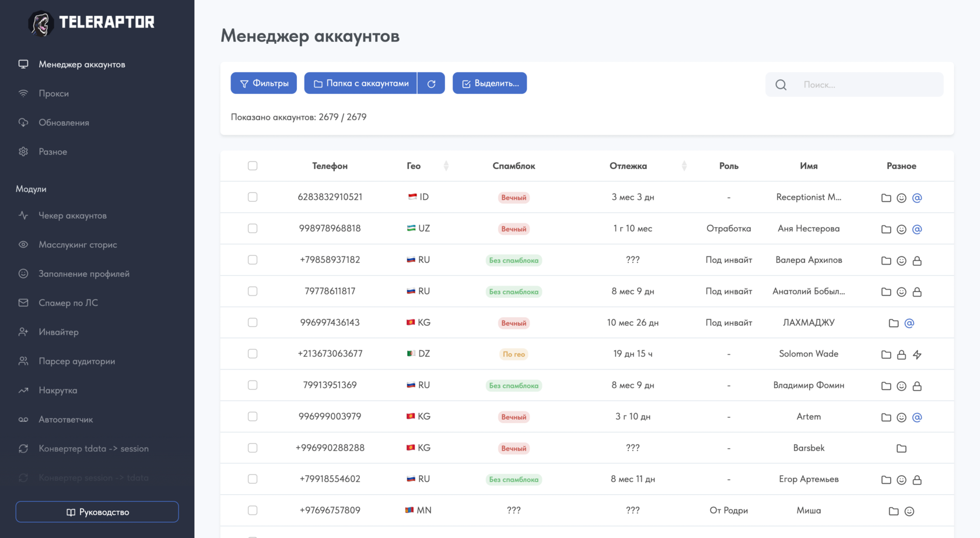Check the box for +97696757809
The image size is (980, 538).
[253, 510]
